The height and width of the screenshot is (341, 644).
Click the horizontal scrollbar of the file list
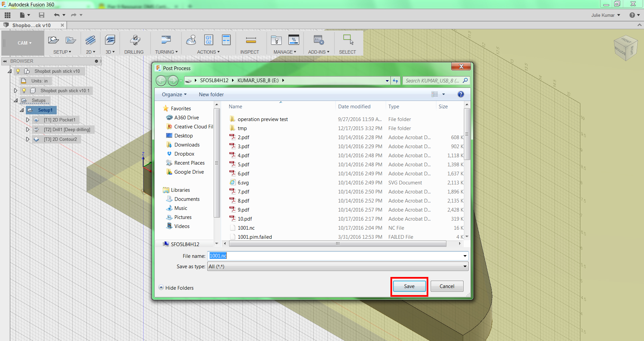[x=337, y=244]
